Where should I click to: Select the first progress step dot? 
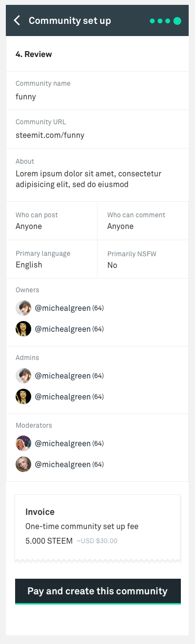point(153,21)
